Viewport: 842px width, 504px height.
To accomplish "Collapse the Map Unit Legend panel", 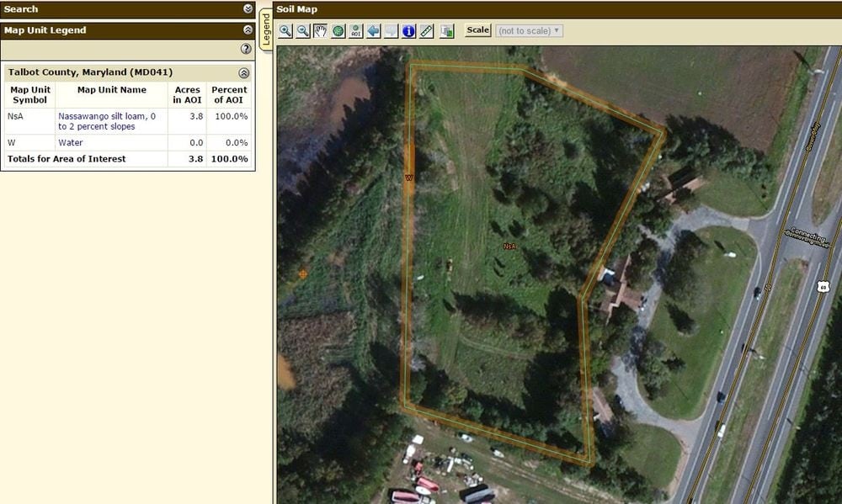I will point(247,29).
